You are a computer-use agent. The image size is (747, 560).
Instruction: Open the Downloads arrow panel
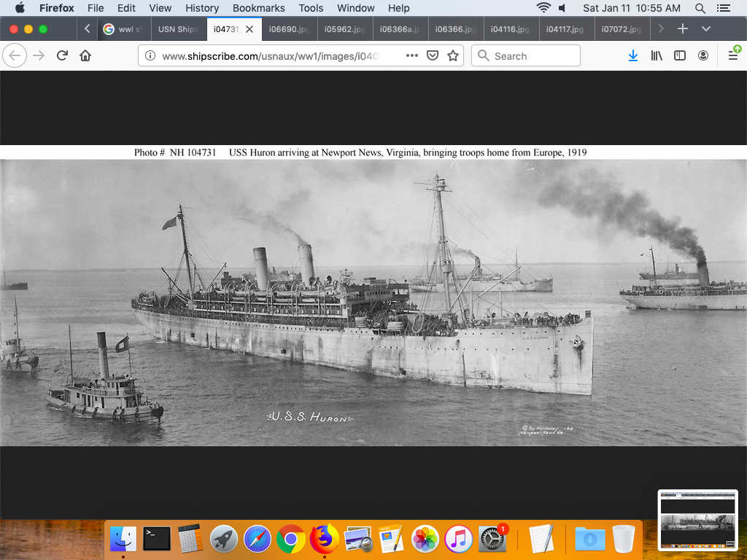click(x=633, y=55)
